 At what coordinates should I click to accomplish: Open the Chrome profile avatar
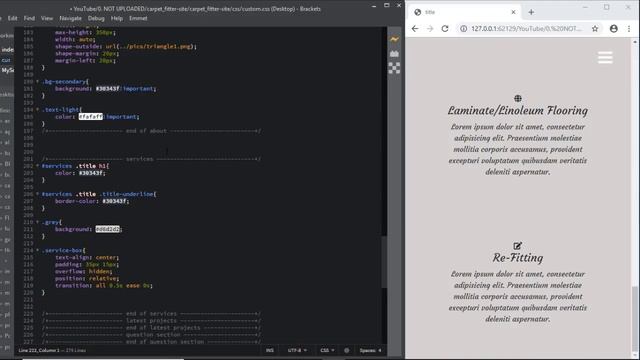(x=613, y=29)
